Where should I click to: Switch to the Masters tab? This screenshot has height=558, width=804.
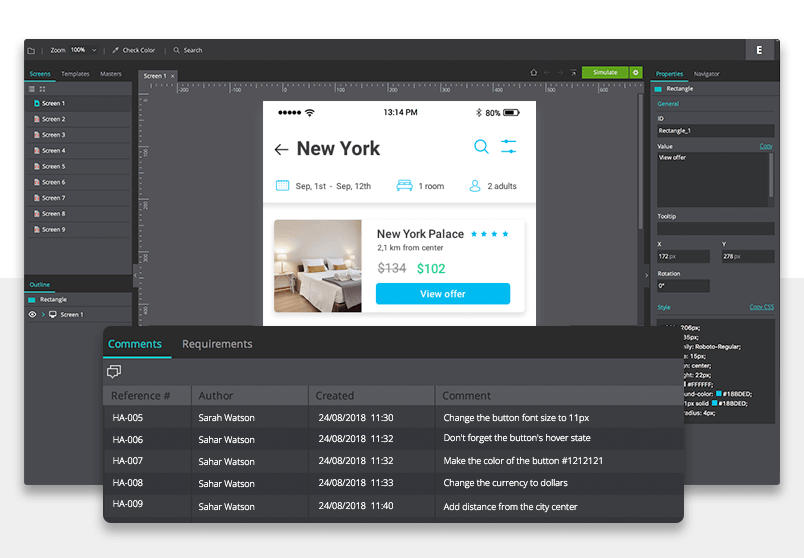click(111, 74)
